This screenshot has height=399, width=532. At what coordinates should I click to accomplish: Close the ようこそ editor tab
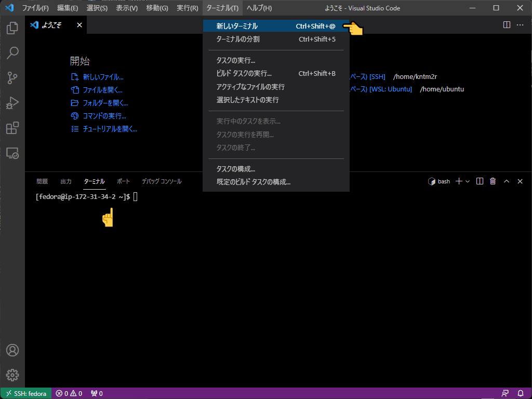pyautogui.click(x=79, y=25)
